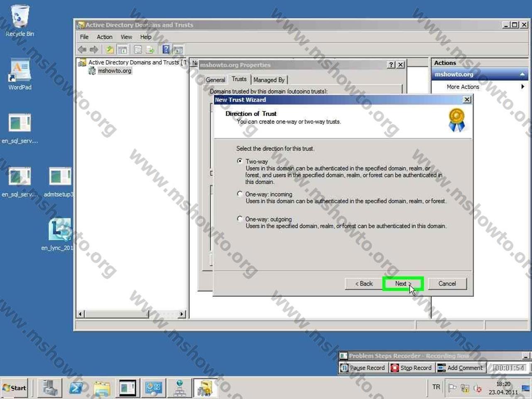Click the Action Center flag tray icon
The image size is (532, 399).
point(452,388)
